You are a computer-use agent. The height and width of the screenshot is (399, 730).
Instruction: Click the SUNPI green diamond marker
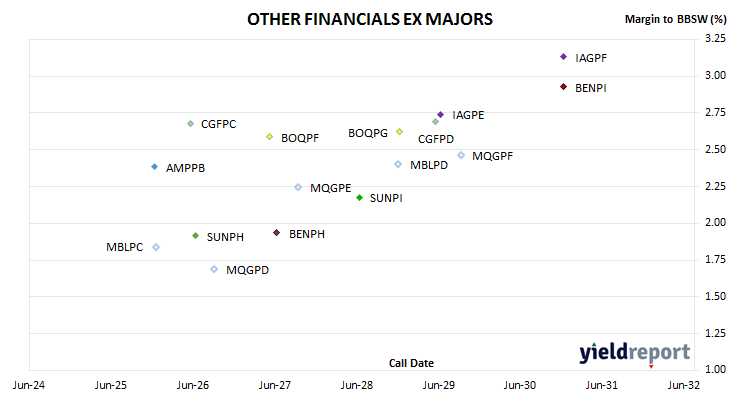(359, 198)
